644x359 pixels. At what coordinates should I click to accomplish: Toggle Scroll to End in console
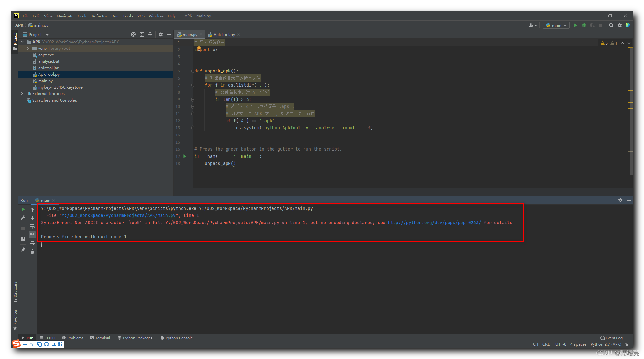pyautogui.click(x=32, y=235)
